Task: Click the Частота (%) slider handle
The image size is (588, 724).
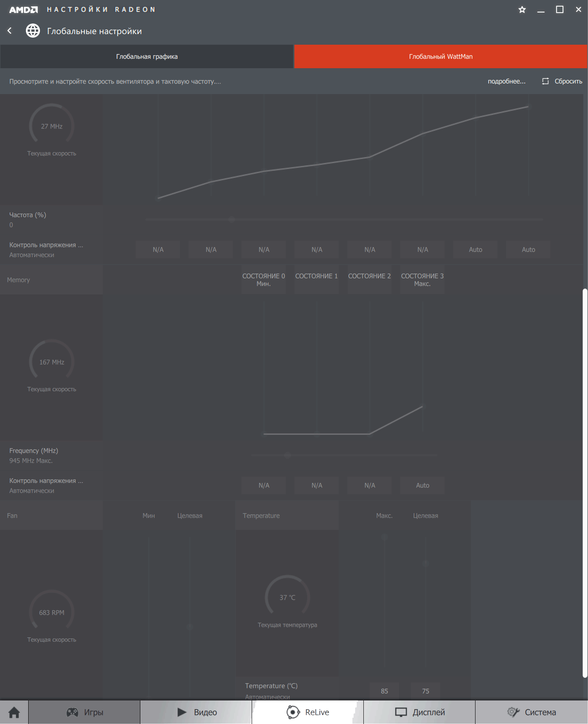Action: pyautogui.click(x=231, y=220)
